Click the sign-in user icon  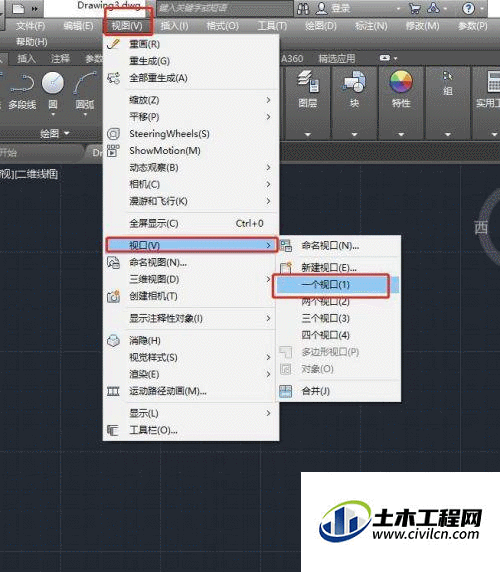pyautogui.click(x=321, y=8)
